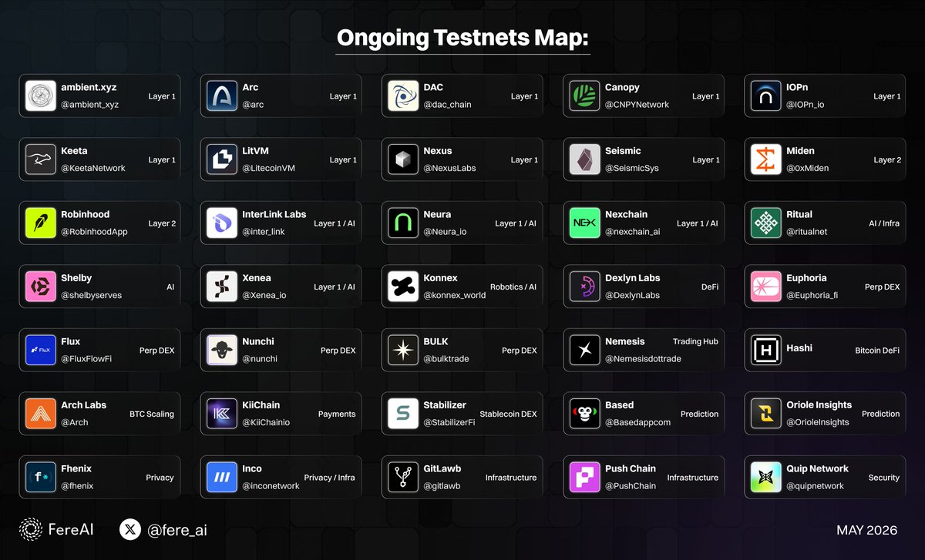Click the Nemesis logo icon
This screenshot has height=560, width=925.
pos(584,350)
